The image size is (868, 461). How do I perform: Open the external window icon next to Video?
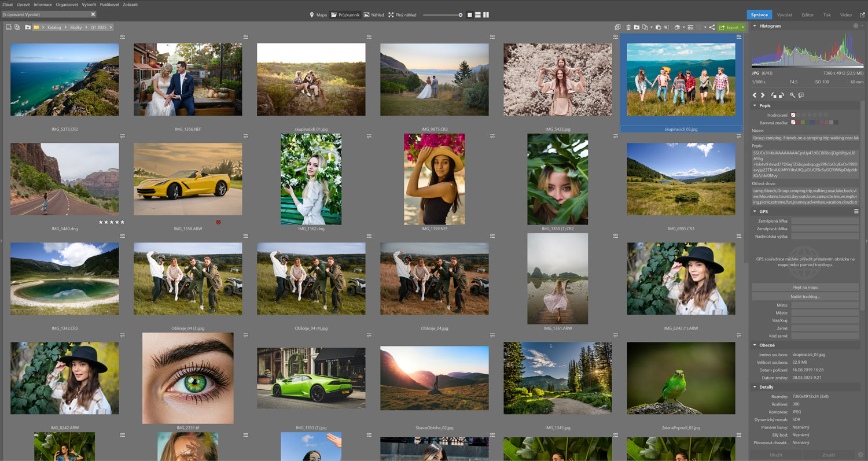[862, 15]
